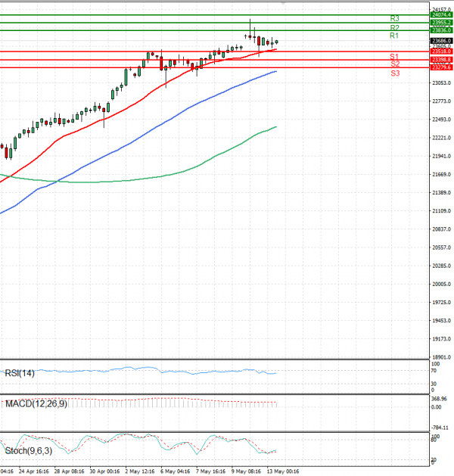Click the S2 support label
The width and height of the screenshot is (454, 476).
(395, 64)
